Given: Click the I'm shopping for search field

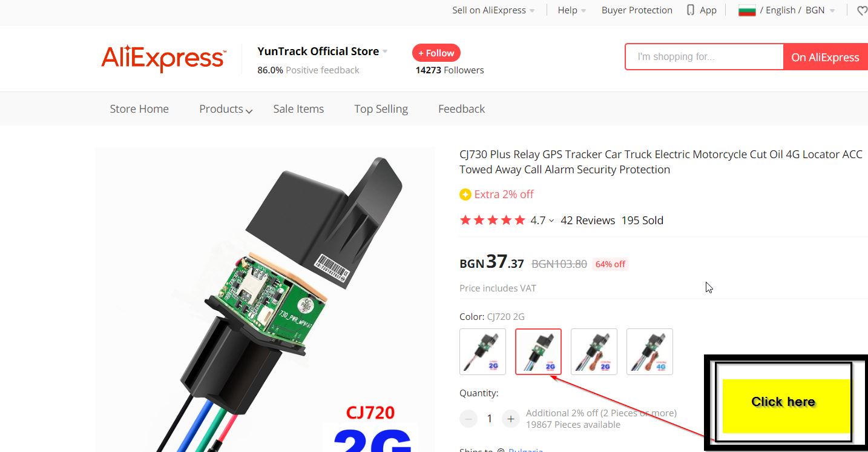Looking at the screenshot, I should click(705, 57).
